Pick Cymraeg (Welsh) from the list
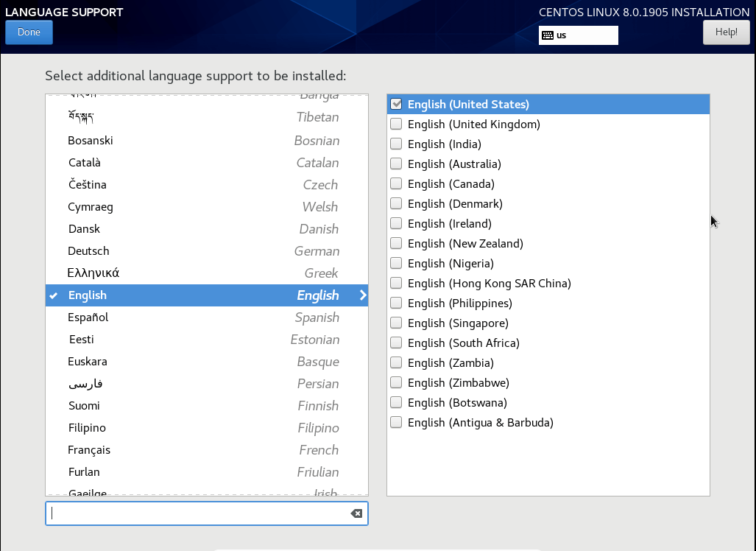Viewport: 756px width, 551px height. pos(206,207)
